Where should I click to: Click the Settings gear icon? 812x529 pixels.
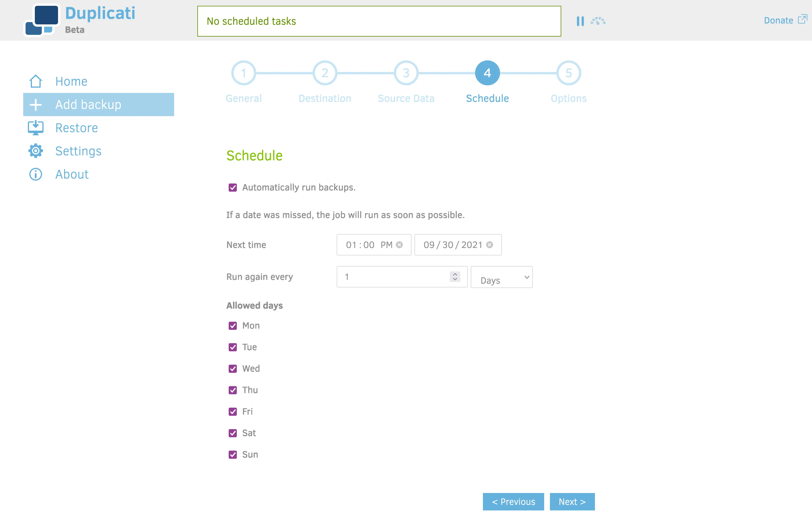click(35, 150)
